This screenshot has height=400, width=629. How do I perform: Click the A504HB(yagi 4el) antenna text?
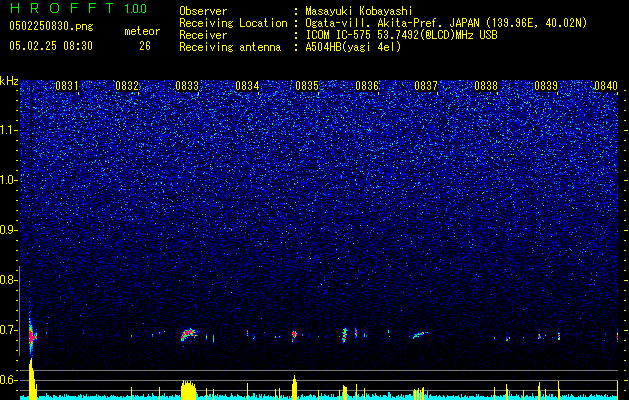click(x=353, y=47)
